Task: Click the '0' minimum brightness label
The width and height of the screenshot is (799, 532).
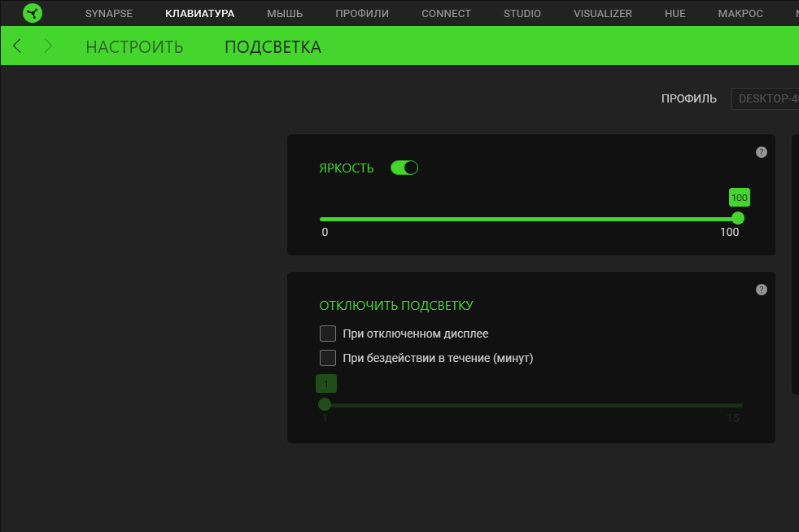Action: coord(325,233)
